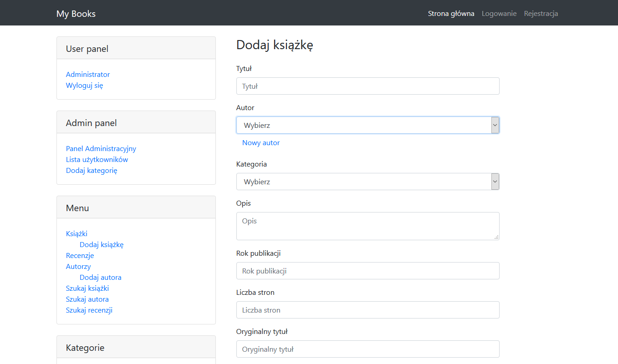Open the Nowy autor link
618x364 pixels.
tap(261, 143)
